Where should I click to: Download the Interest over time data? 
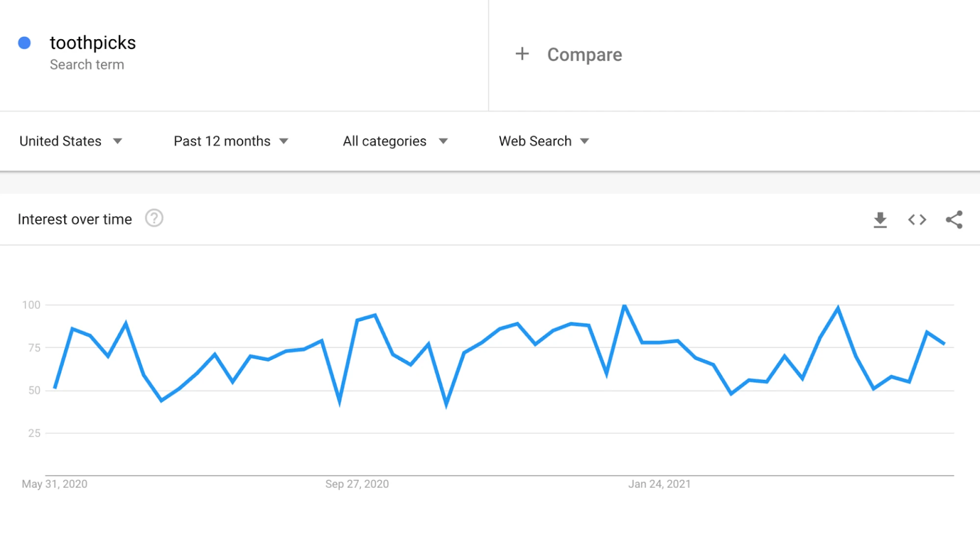[x=880, y=219]
